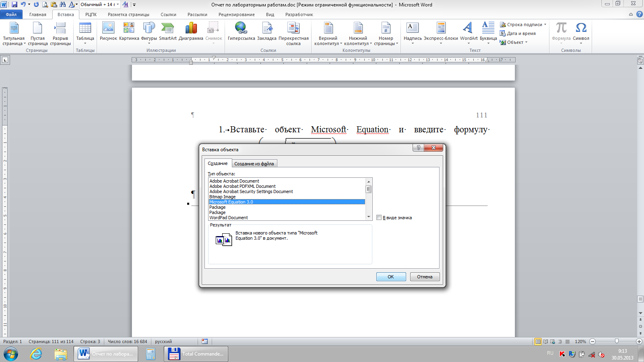Open clip art with Картинка

[129, 32]
